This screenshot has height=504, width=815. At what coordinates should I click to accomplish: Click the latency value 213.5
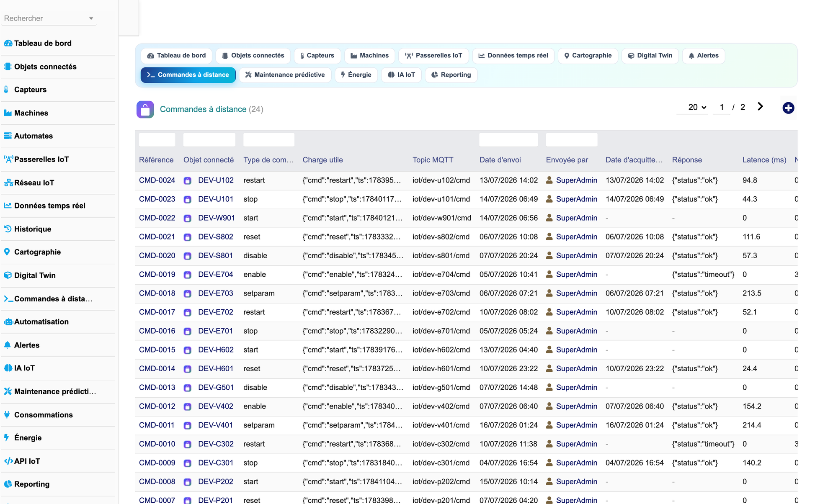click(x=752, y=293)
